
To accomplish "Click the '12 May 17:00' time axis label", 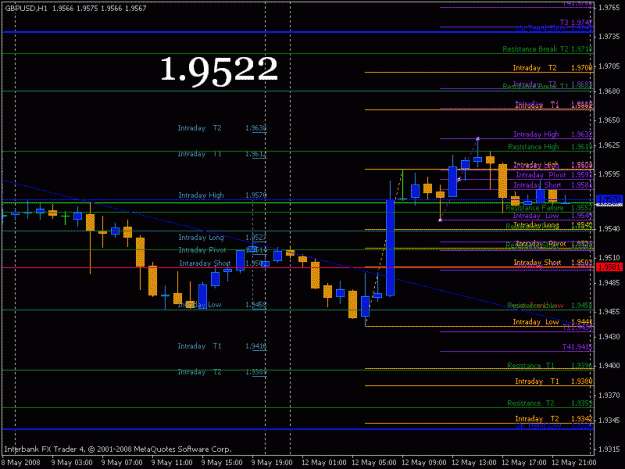I will click(x=524, y=462).
